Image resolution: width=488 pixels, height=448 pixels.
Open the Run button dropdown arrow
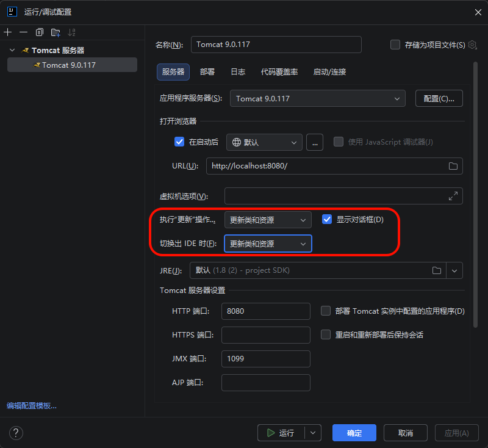(x=313, y=433)
